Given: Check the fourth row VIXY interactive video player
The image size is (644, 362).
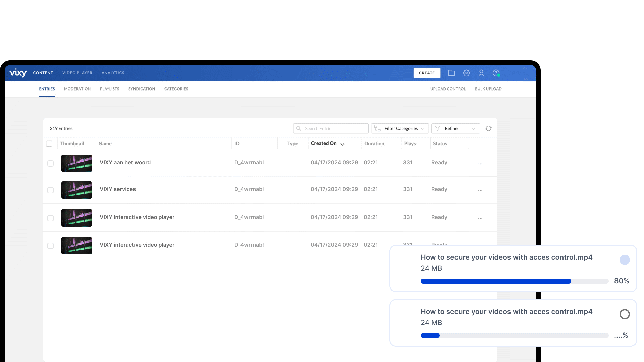Looking at the screenshot, I should click(x=50, y=246).
